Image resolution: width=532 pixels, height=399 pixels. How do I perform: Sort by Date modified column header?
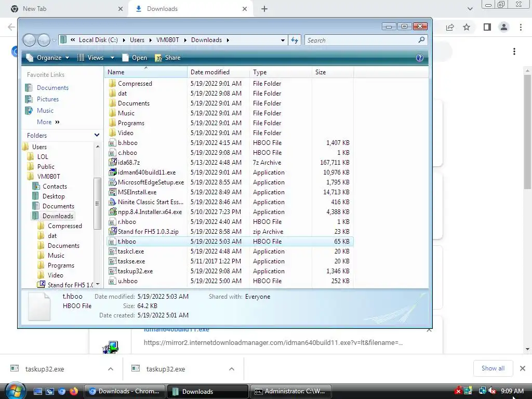click(218, 72)
